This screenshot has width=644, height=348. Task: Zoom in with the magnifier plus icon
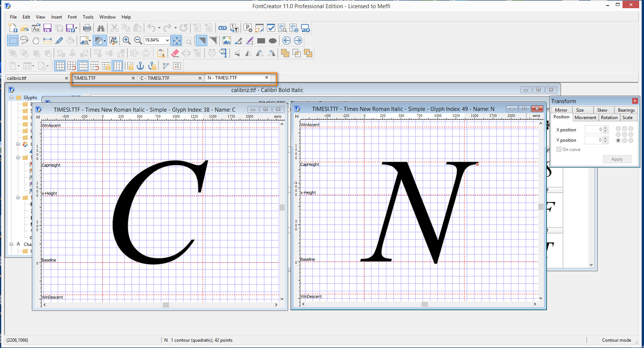tap(126, 40)
